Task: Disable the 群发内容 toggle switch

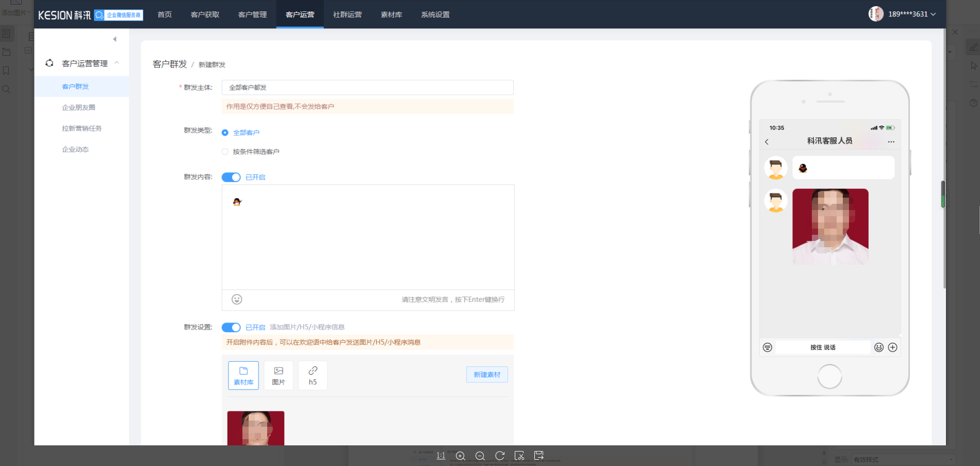Action: (x=231, y=178)
